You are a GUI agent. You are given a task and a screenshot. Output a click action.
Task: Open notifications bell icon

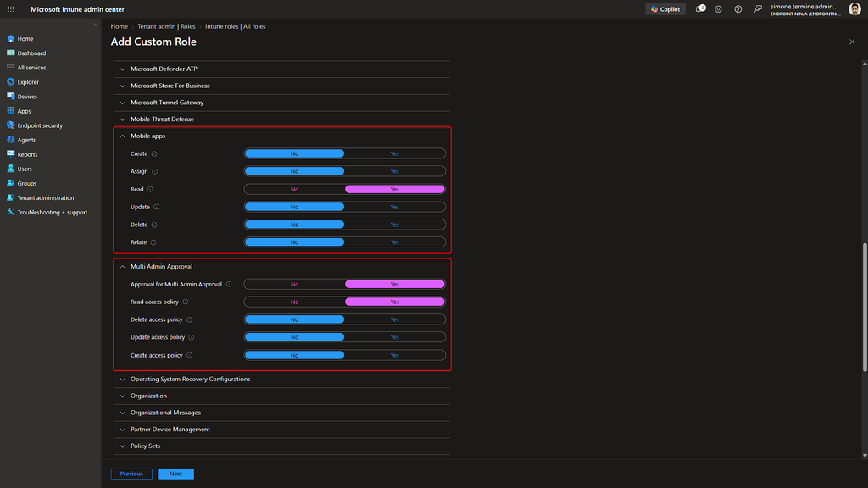[x=700, y=8]
